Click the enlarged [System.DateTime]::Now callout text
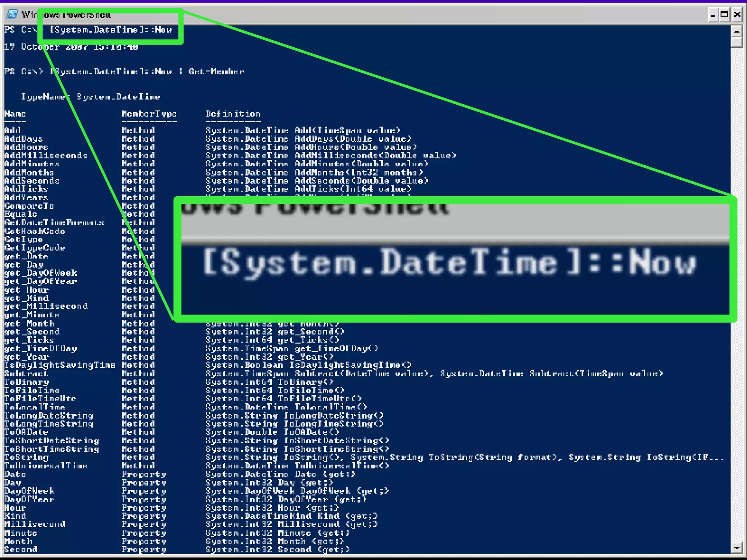Image resolution: width=747 pixels, height=560 pixels. 449,263
